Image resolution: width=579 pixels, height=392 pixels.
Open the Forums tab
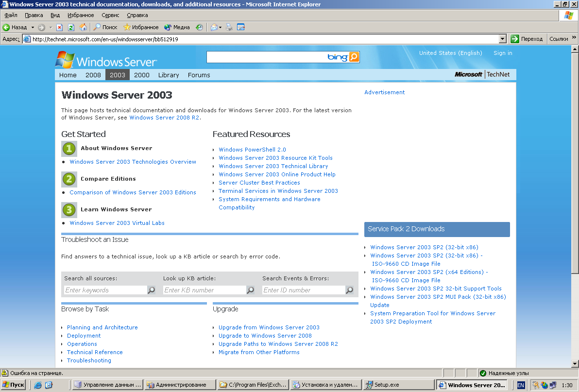pyautogui.click(x=199, y=75)
